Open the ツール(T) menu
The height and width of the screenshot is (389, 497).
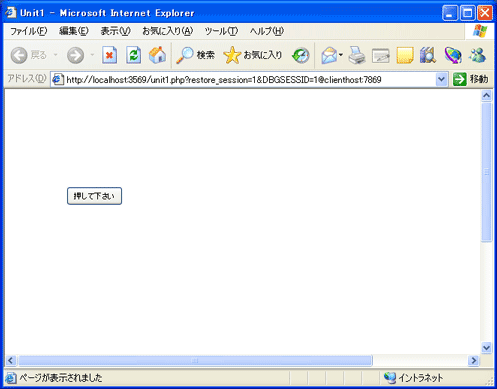(x=221, y=31)
